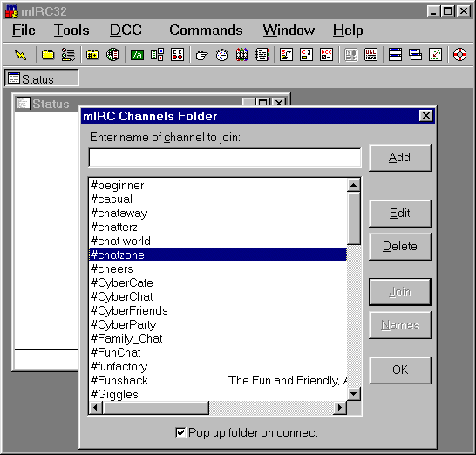The image size is (476, 455).
Task: Select #CyberCafe in the channel list
Action: click(x=218, y=282)
